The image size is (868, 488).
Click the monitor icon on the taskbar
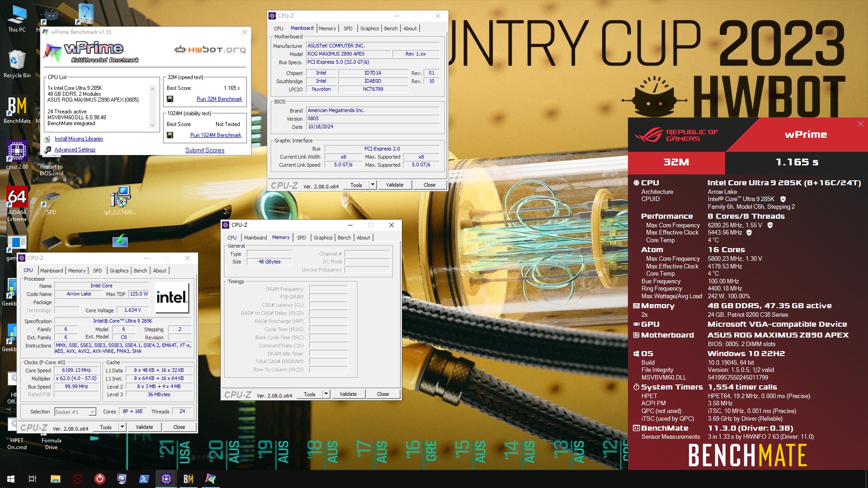click(122, 479)
